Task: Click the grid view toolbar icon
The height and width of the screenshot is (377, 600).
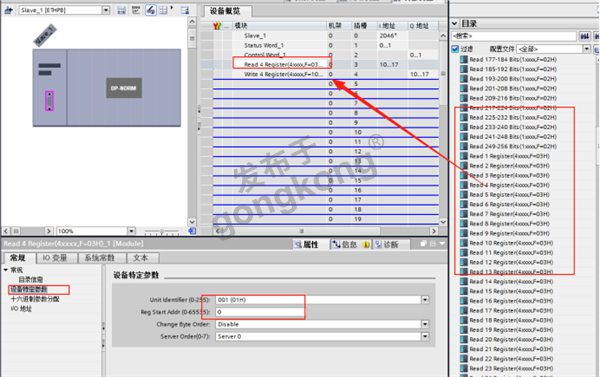Action: pos(163,10)
